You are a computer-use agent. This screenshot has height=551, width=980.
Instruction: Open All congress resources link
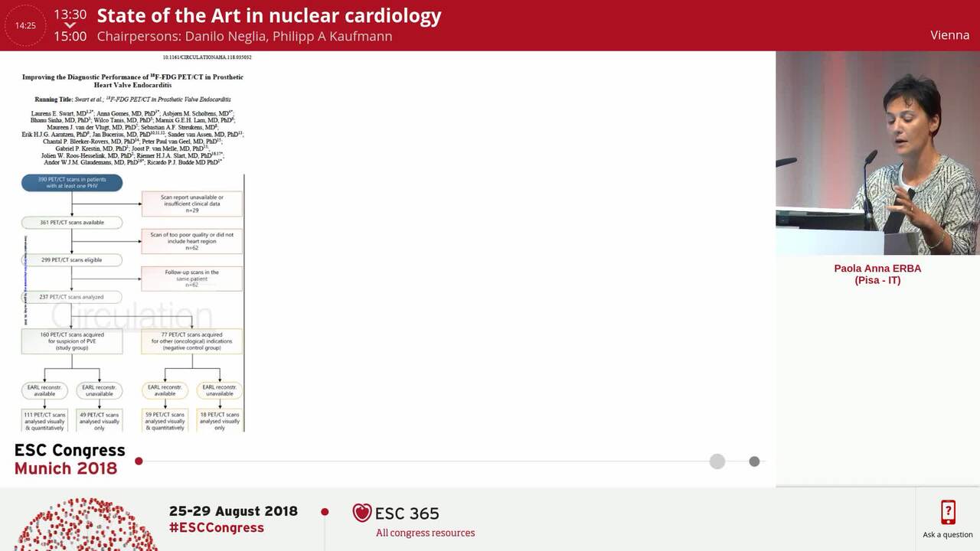pos(425,533)
